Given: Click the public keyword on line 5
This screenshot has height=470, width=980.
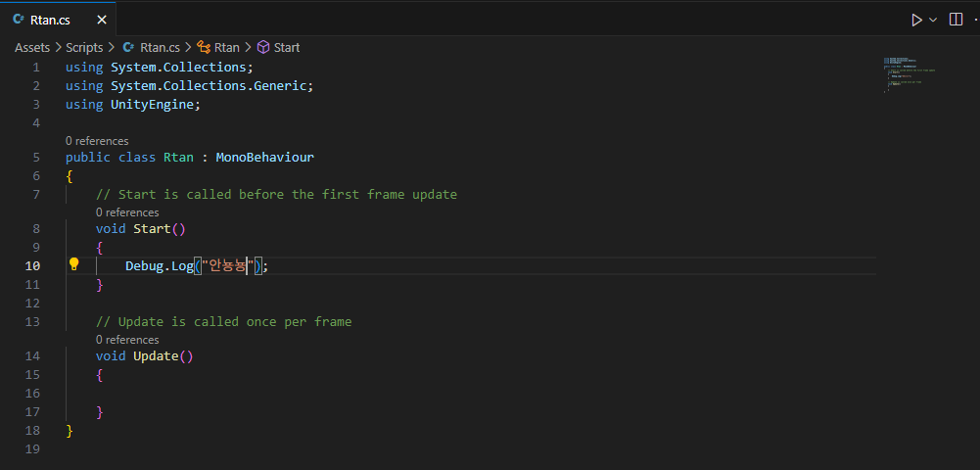Looking at the screenshot, I should pyautogui.click(x=88, y=158).
